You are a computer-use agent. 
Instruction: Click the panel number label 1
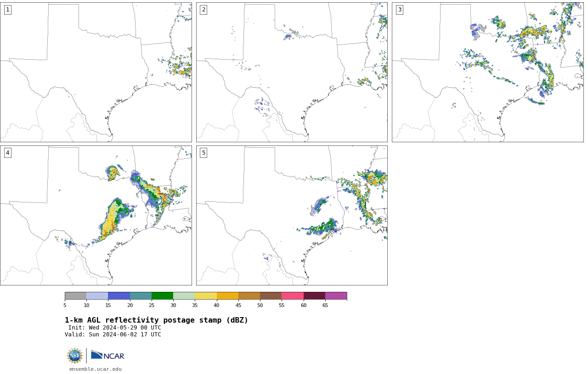tap(7, 10)
